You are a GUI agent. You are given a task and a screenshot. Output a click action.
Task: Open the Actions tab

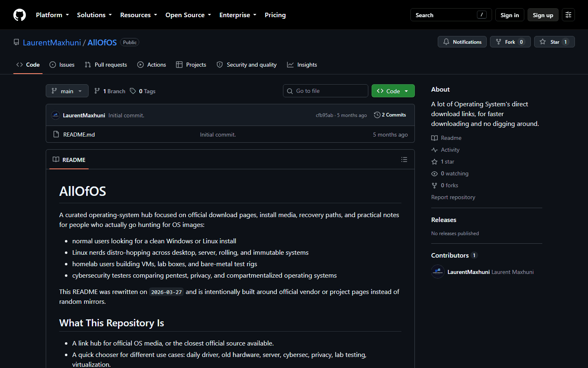151,65
